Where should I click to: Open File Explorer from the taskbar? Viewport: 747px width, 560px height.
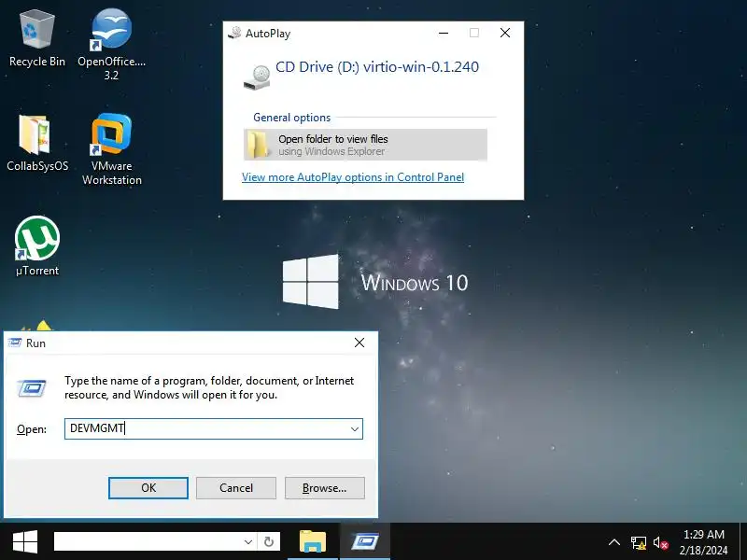click(313, 541)
